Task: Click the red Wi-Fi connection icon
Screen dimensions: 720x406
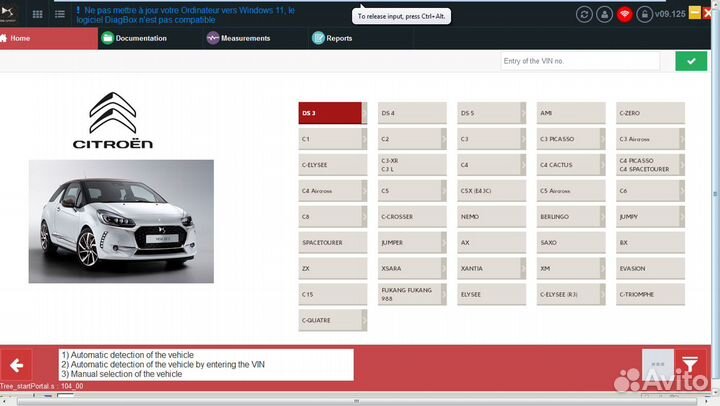Action: pos(624,15)
